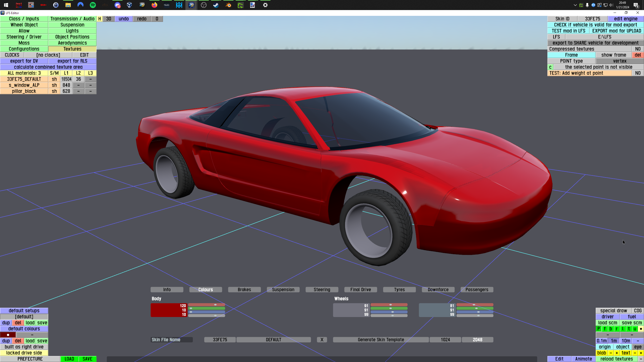644x362 pixels.
Task: Open the [default] setups selector
Action: pos(24,316)
